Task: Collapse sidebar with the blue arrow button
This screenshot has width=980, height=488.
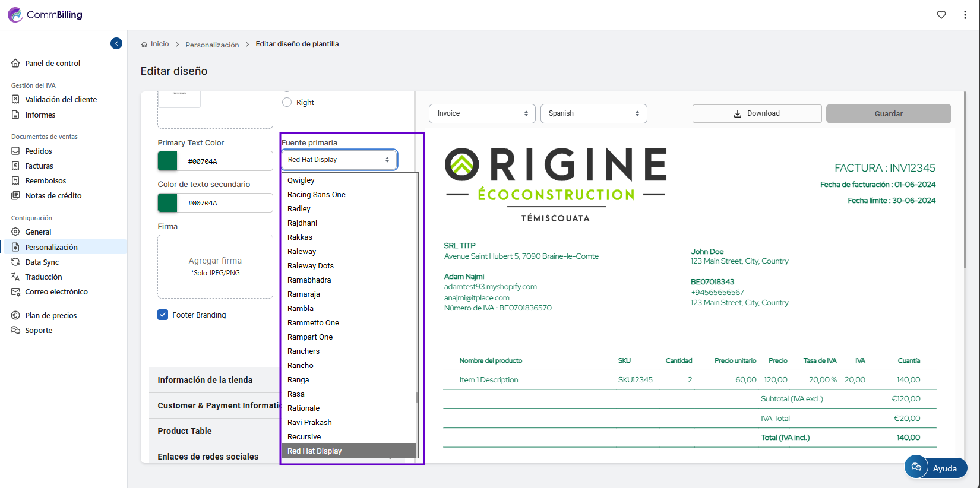Action: coord(116,43)
